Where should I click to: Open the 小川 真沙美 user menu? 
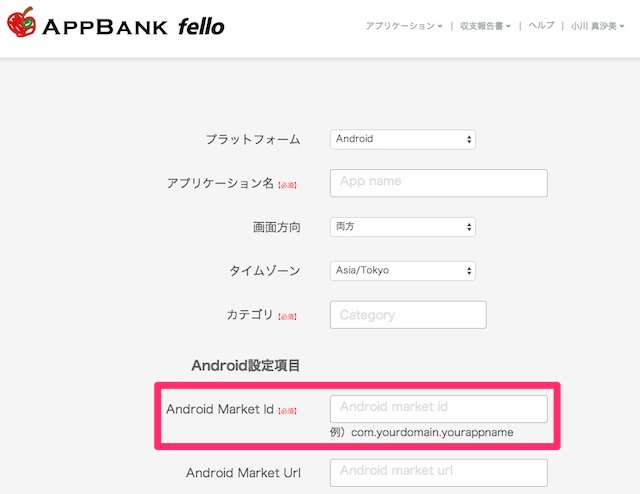pos(598,26)
